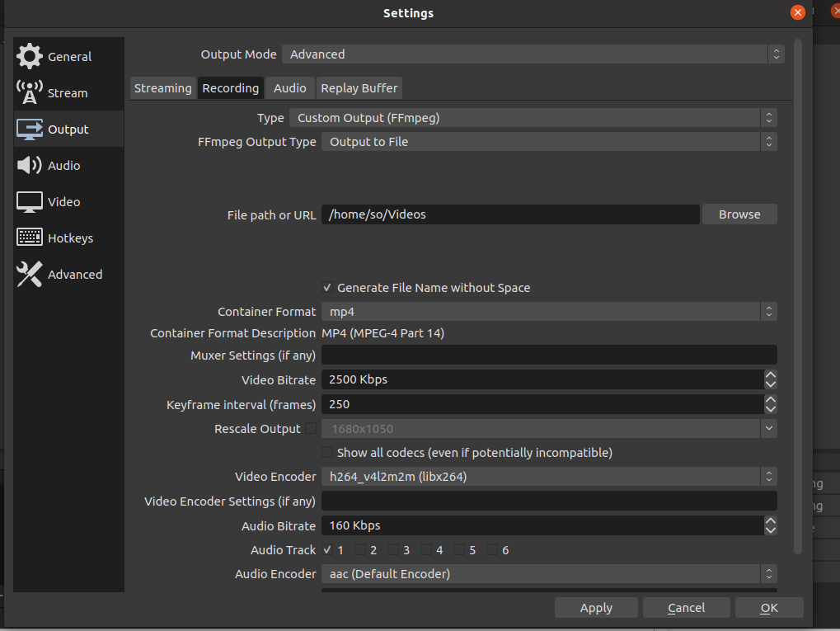This screenshot has width=840, height=631.
Task: Open Hotkeys keyboard icon
Action: point(30,238)
